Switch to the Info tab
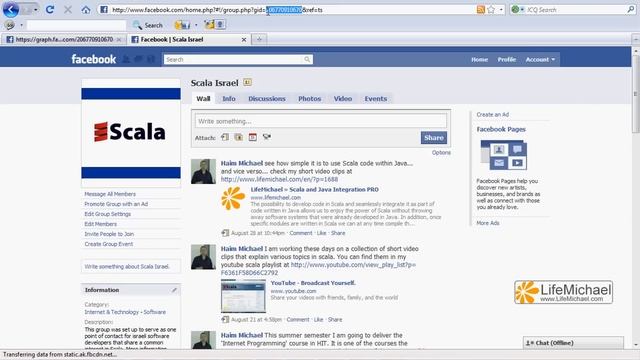Image resolution: width=640 pixels, height=360 pixels. pyautogui.click(x=229, y=99)
